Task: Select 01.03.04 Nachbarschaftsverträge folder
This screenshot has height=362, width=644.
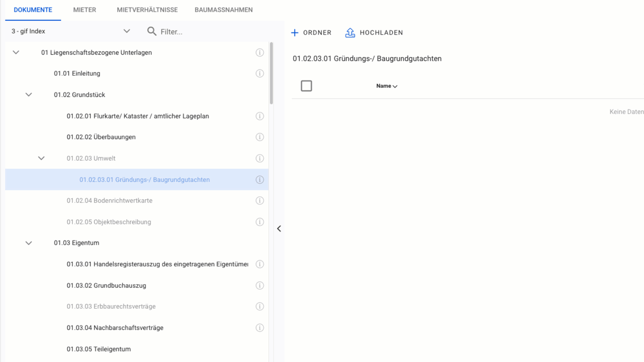Action: [115, 328]
